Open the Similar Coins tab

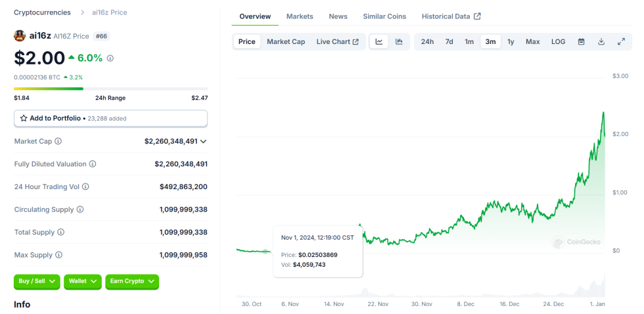pos(384,16)
